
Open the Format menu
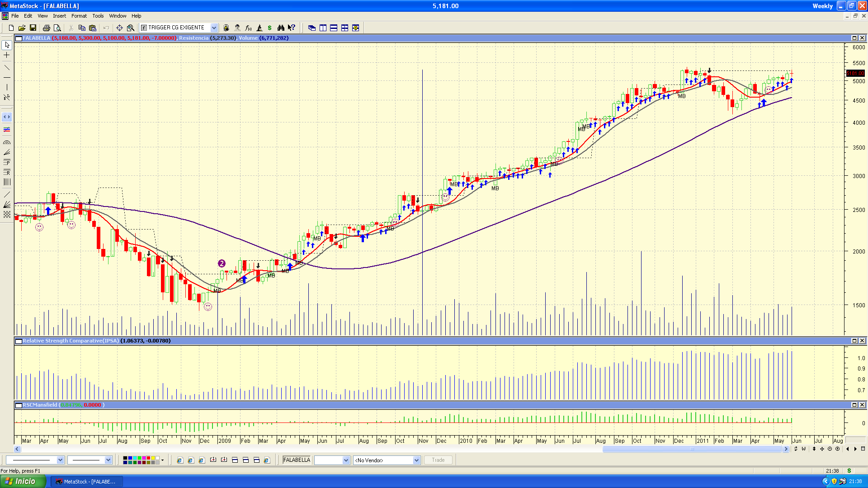coord(79,16)
